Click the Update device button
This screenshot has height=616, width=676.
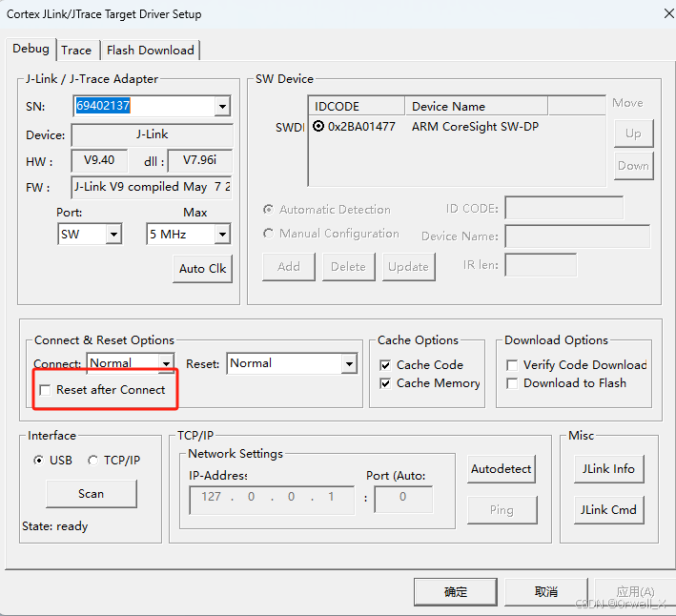(408, 267)
